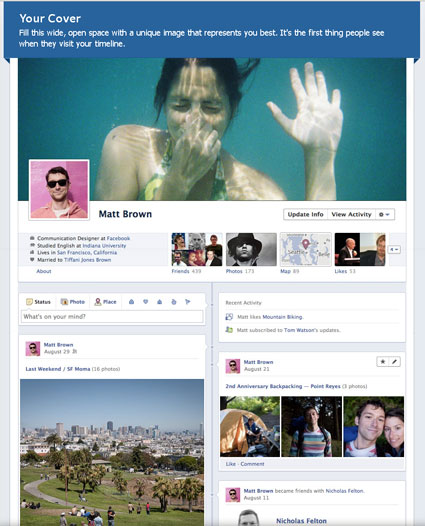Open the Friends photo grid thumbnail
The height and width of the screenshot is (526, 425).
coord(197,250)
